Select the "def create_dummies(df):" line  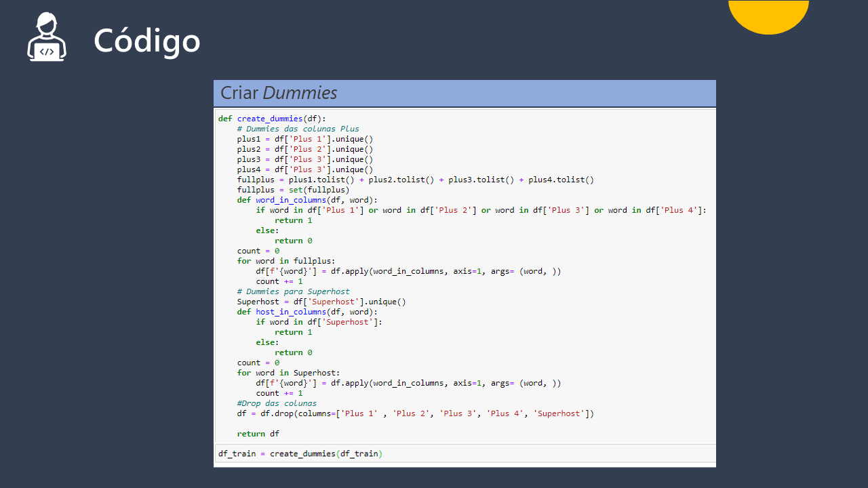pyautogui.click(x=272, y=119)
